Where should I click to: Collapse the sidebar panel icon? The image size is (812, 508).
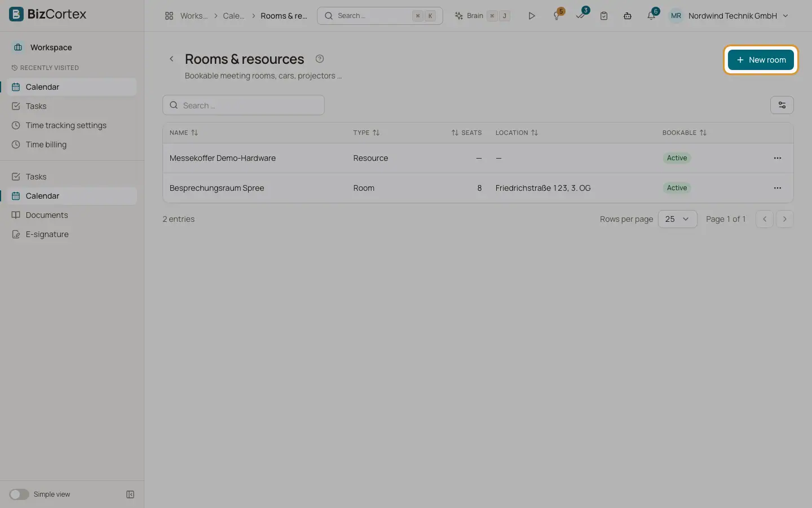[x=130, y=494]
